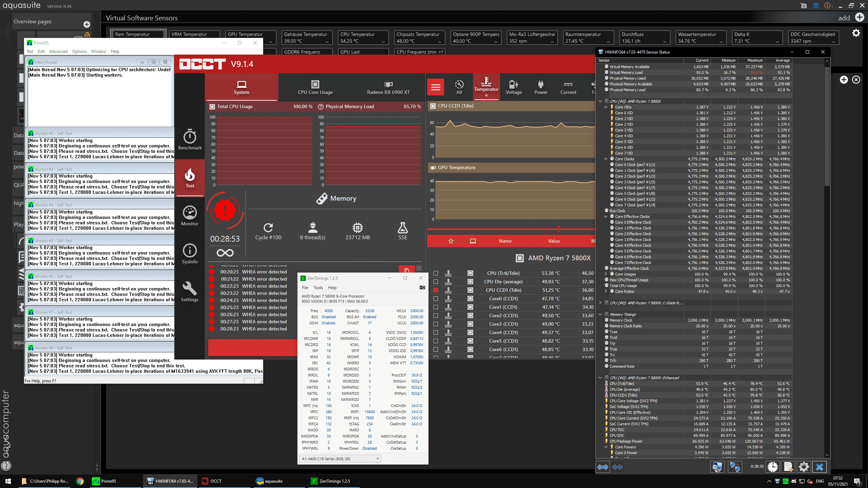Expand the C-State Residency sensor group

coord(600,303)
